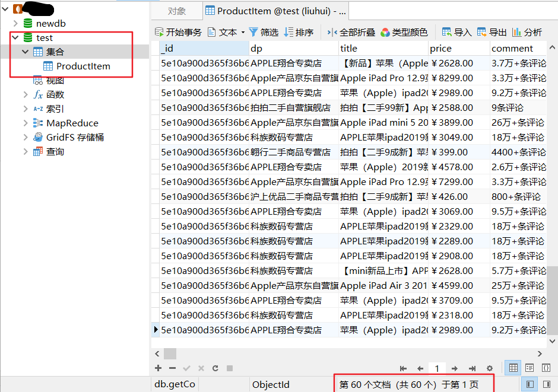This screenshot has height=392, width=558.
Task: Click the 索引 A-Z icon
Action: pyautogui.click(x=38, y=109)
